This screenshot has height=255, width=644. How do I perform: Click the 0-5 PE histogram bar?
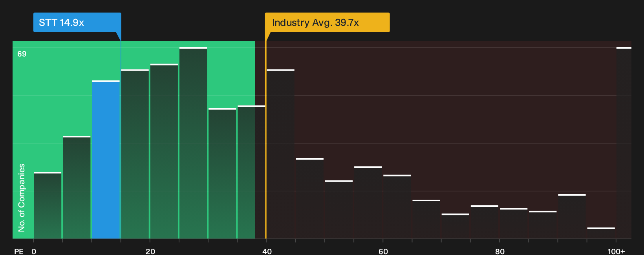(x=48, y=205)
